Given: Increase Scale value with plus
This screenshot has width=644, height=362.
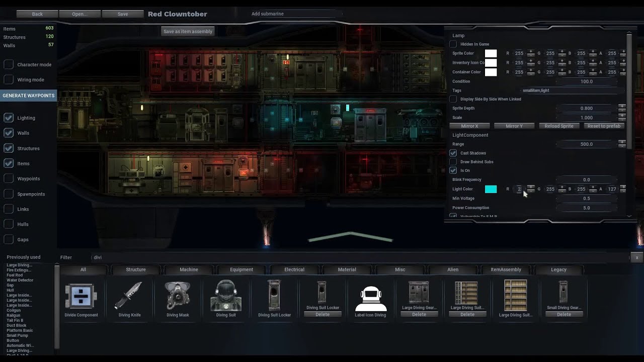Looking at the screenshot, I should pos(622,116).
